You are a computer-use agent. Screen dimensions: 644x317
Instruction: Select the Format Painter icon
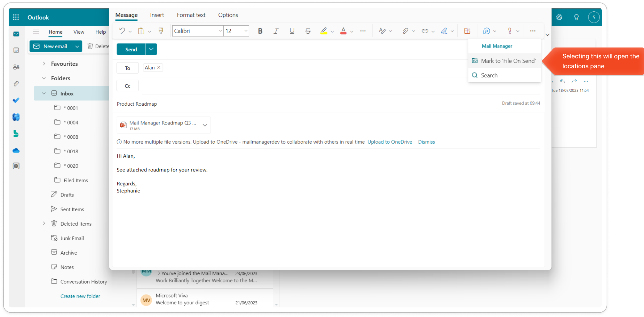coord(161,31)
